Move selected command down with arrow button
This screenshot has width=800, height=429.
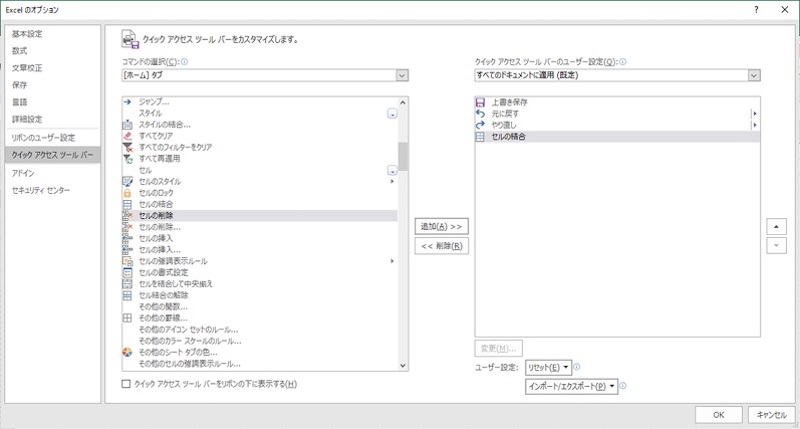(x=776, y=245)
